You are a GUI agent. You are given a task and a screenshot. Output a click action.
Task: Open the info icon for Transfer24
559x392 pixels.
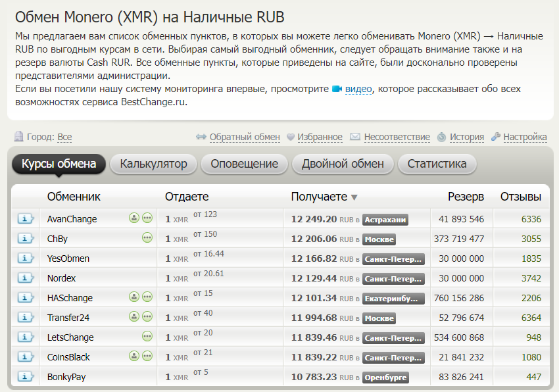pos(25,318)
